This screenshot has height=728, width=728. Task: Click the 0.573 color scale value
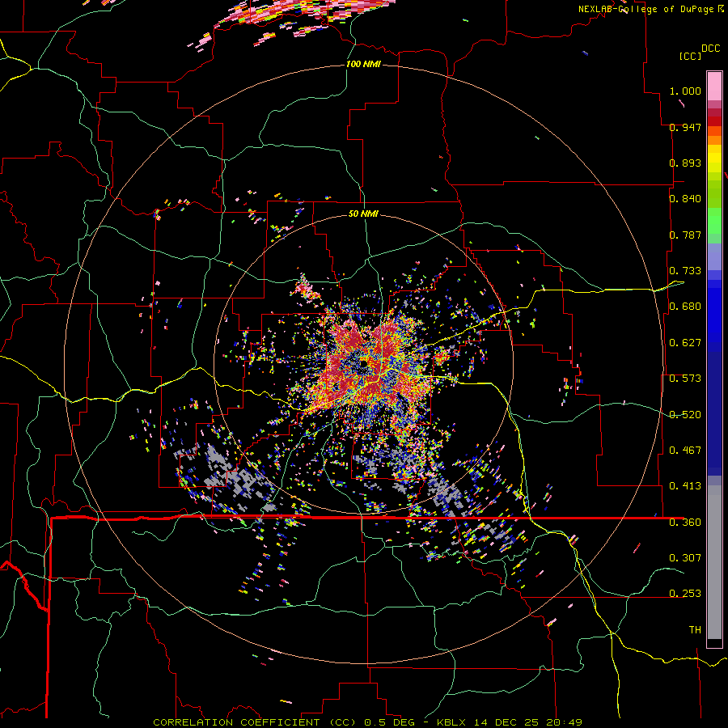pyautogui.click(x=685, y=379)
